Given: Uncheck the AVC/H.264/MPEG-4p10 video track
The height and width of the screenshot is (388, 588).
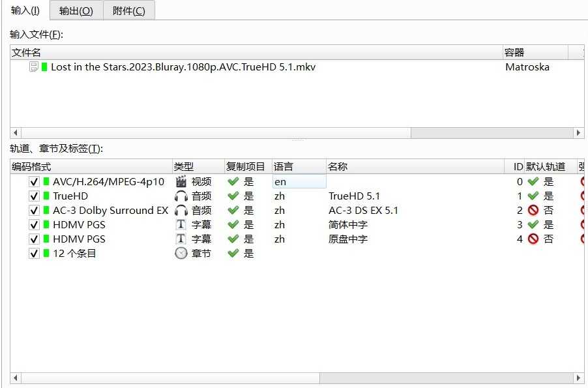Looking at the screenshot, I should [x=34, y=182].
